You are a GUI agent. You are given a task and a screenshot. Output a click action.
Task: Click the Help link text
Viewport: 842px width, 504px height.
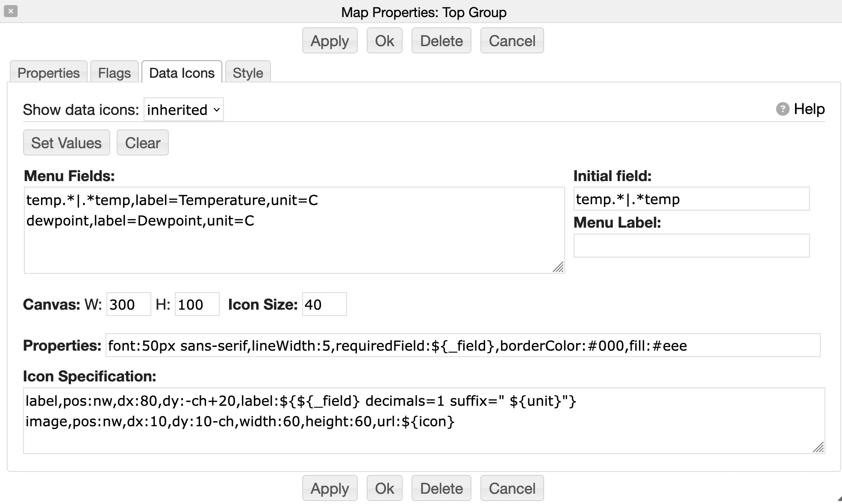pyautogui.click(x=809, y=109)
